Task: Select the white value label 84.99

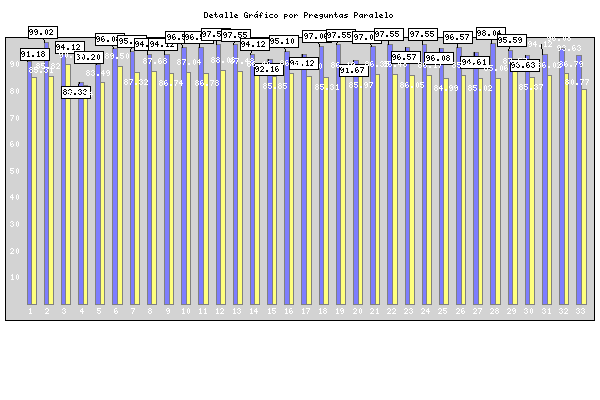Action: pos(446,88)
